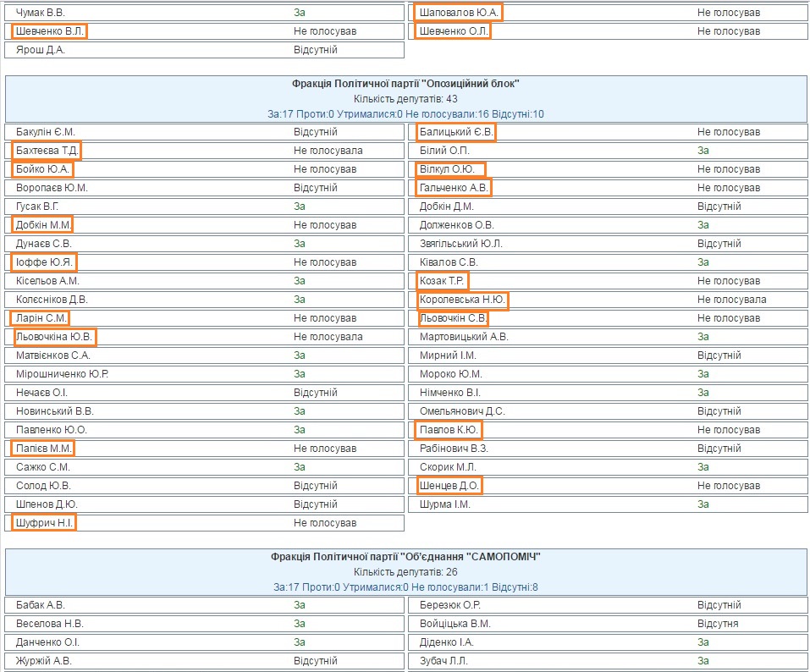This screenshot has width=810, height=672.
Task: Click on Королевська Н.Ю. name
Action: point(462,300)
